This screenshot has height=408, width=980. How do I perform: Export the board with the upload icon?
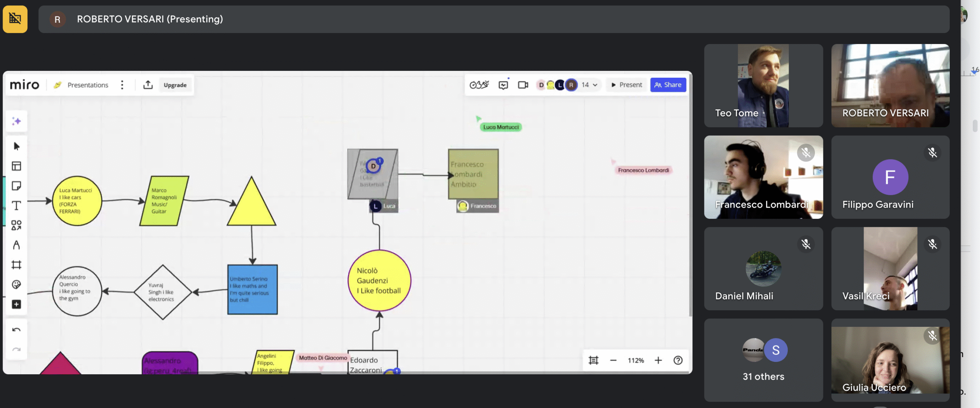(148, 85)
